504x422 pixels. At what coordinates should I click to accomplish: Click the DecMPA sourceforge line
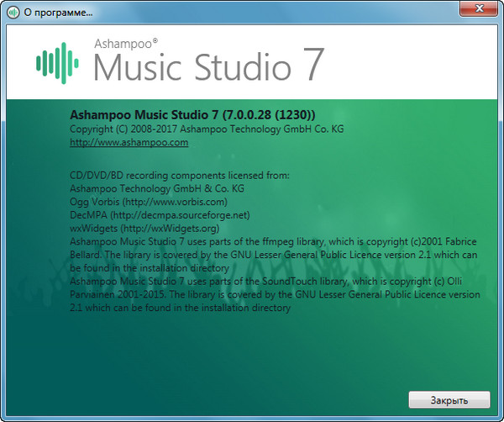point(160,215)
